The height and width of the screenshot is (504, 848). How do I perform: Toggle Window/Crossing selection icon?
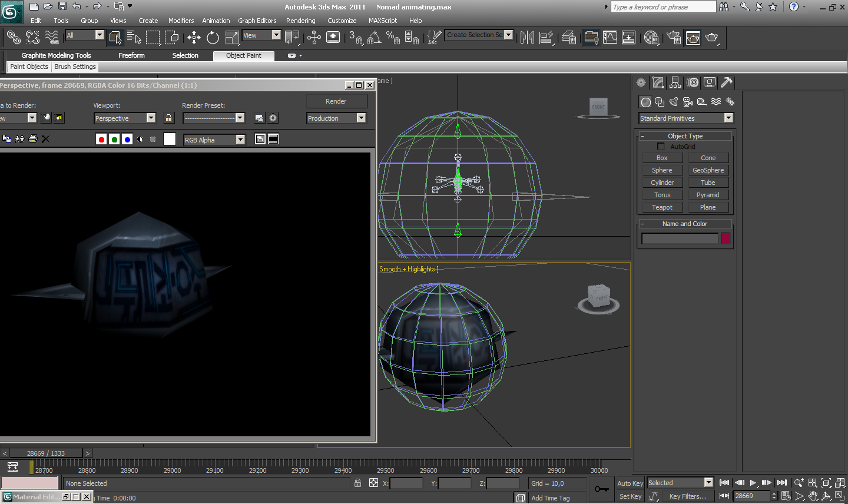pos(172,38)
